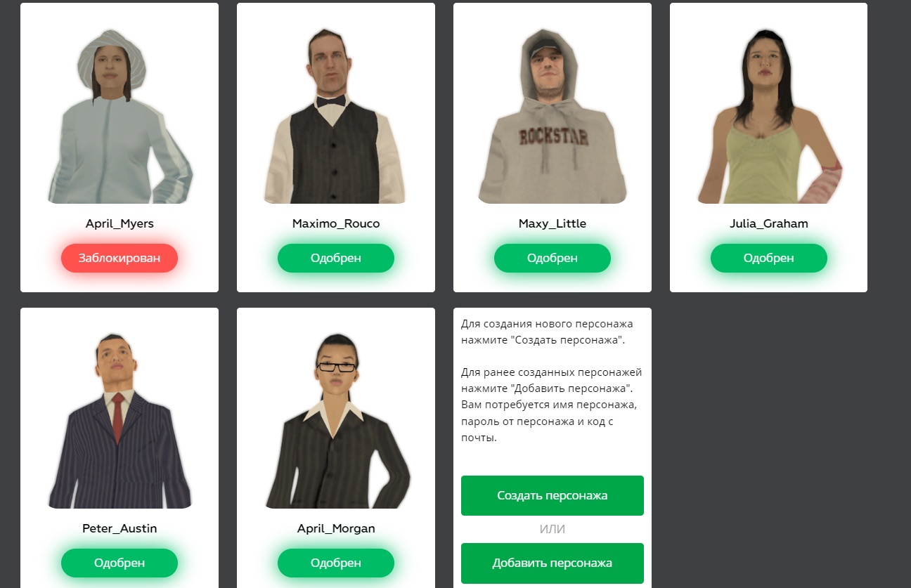Click the Maxy_Little name text
Viewport: 911px width, 588px height.
(x=553, y=224)
